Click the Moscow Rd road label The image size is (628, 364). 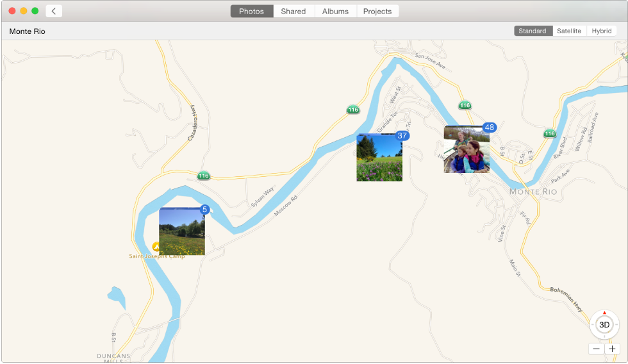[x=286, y=206]
